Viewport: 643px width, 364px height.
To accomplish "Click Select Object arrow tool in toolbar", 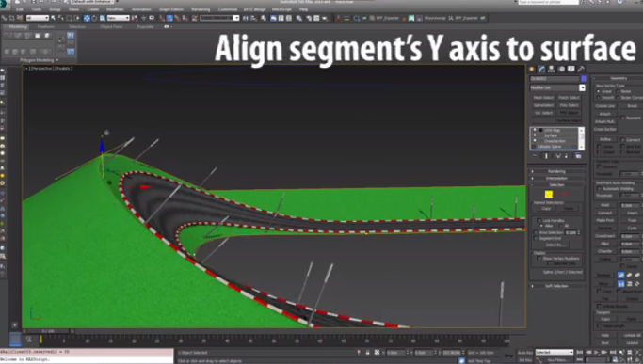I will 54,18.
